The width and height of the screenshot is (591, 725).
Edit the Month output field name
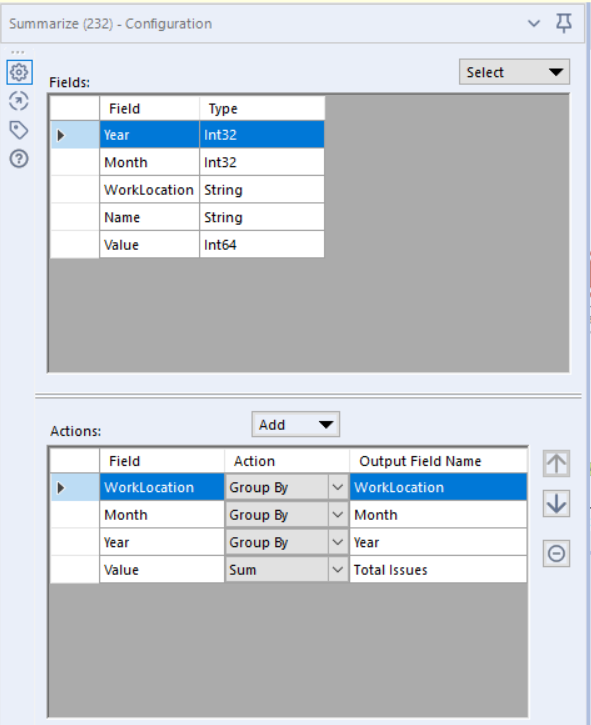click(x=438, y=515)
